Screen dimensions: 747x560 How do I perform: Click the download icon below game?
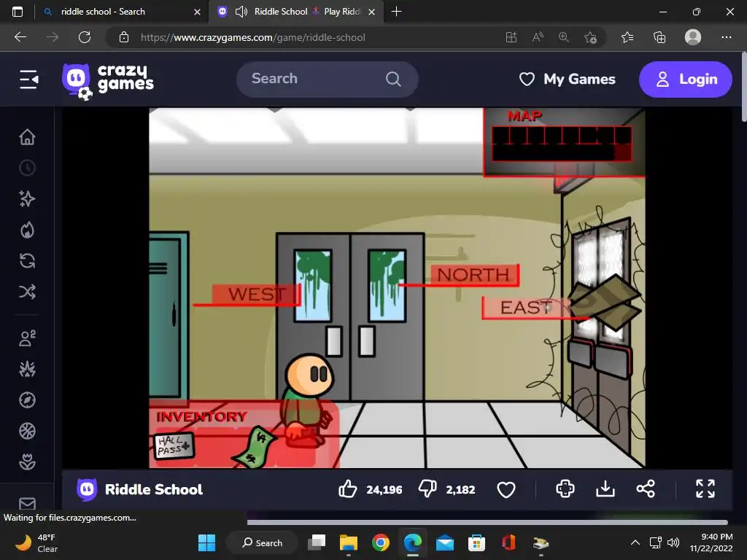(605, 489)
